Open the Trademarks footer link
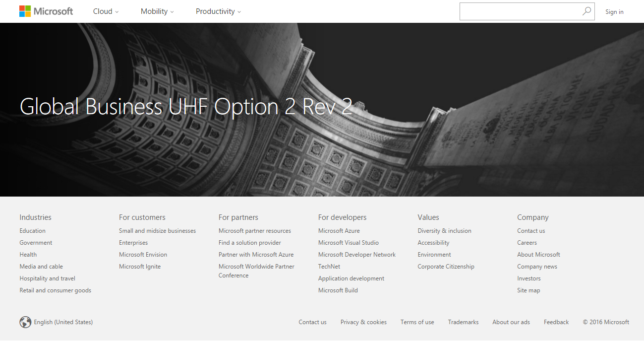This screenshot has height=343, width=644. pyautogui.click(x=464, y=322)
